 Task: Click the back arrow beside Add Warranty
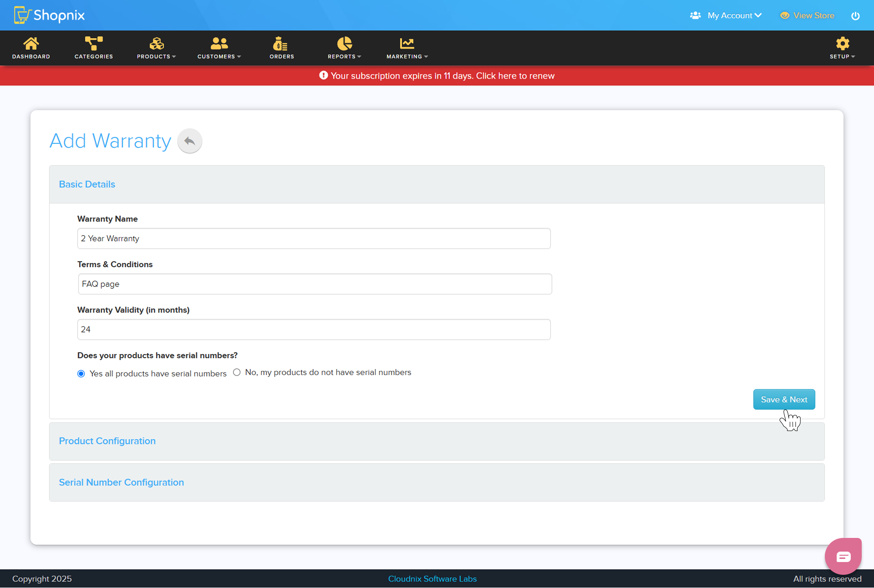(190, 141)
